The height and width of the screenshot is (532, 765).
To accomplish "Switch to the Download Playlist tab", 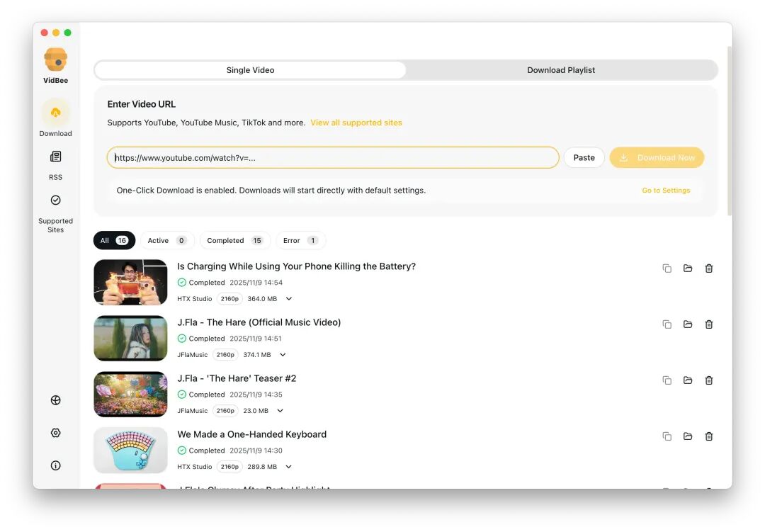I will [561, 70].
